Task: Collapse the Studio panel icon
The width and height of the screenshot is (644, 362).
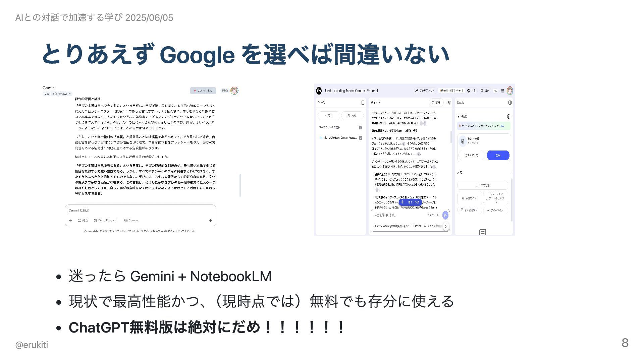Action: coord(510,103)
